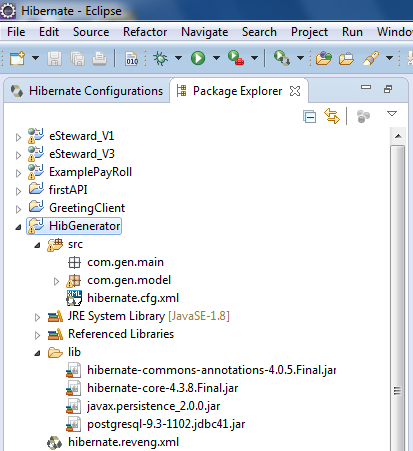Click the New wizard toolbar icon
413x451 pixels.
click(17, 58)
